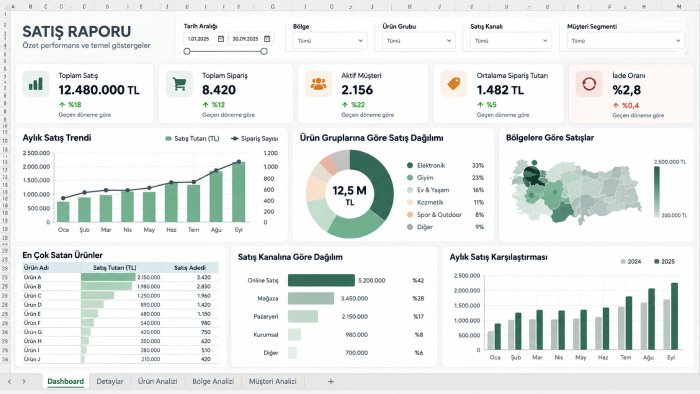Click the Toplam Satış bar chart icon
The width and height of the screenshot is (700, 394).
[x=36, y=84]
